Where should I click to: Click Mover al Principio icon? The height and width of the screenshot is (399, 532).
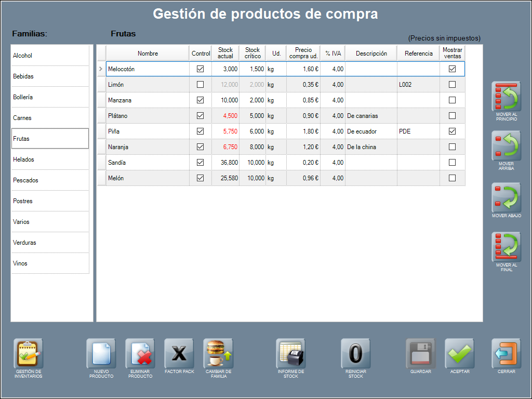click(506, 97)
